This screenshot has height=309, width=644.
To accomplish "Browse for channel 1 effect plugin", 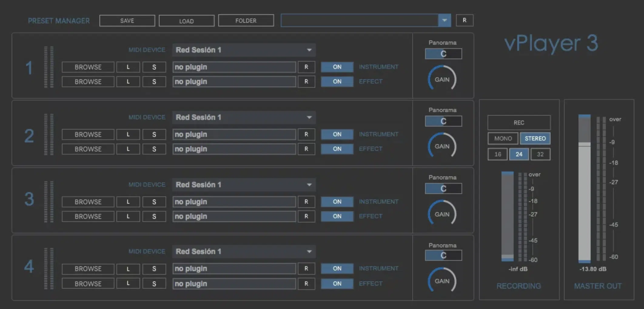I will pyautogui.click(x=88, y=82).
